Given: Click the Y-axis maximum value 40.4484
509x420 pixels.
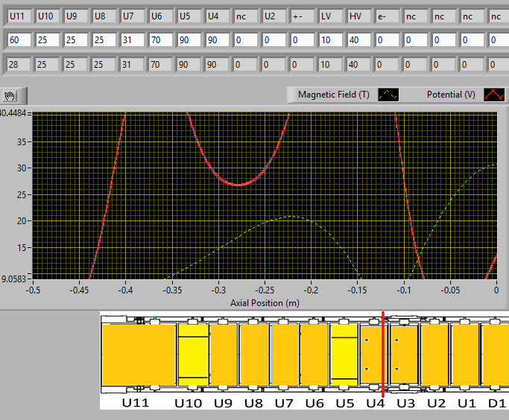Looking at the screenshot, I should (x=14, y=113).
